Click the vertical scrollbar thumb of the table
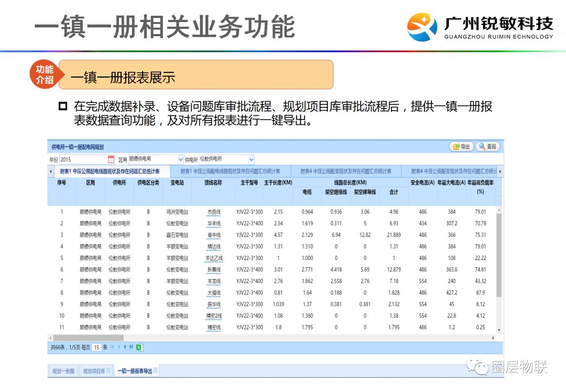The height and width of the screenshot is (392, 566). [499, 255]
